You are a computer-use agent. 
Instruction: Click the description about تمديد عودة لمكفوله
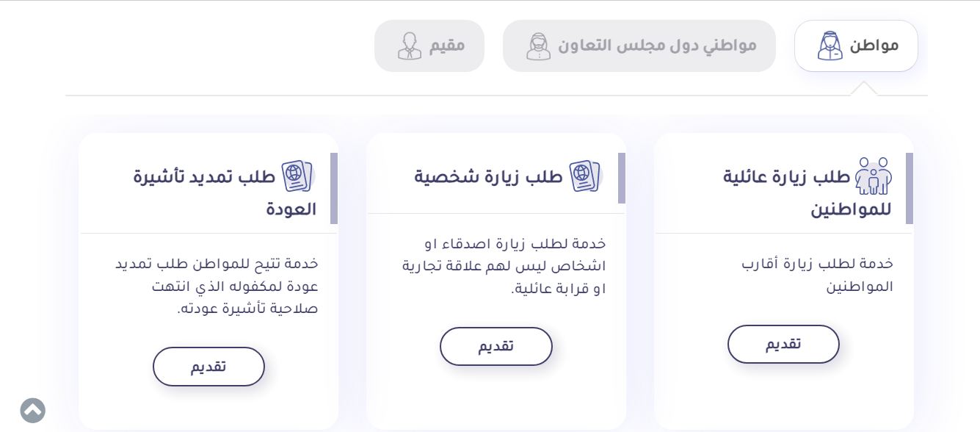217,286
